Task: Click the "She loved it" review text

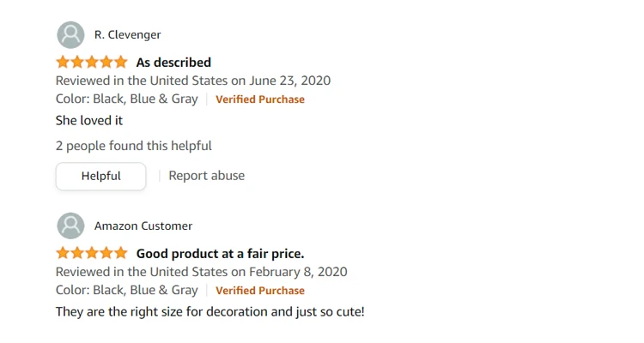Action: [89, 121]
